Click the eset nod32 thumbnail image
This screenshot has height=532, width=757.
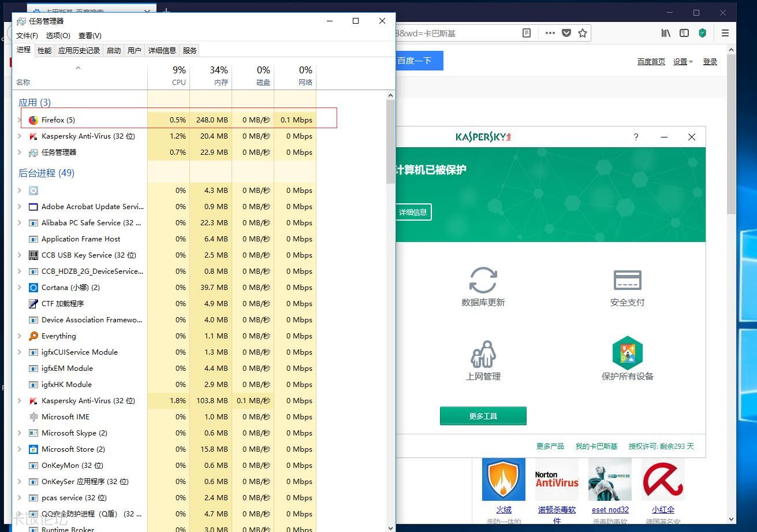[x=610, y=479]
